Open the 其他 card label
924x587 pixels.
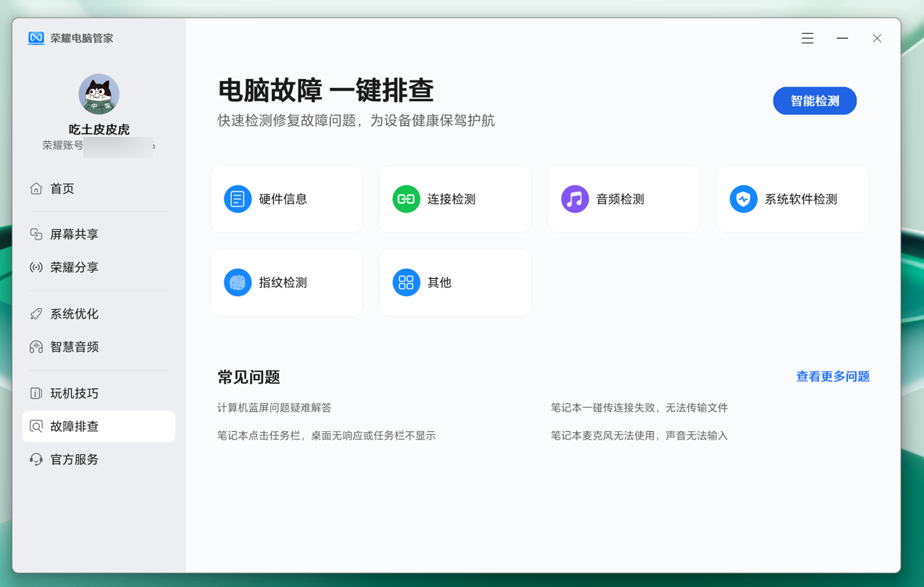(440, 282)
